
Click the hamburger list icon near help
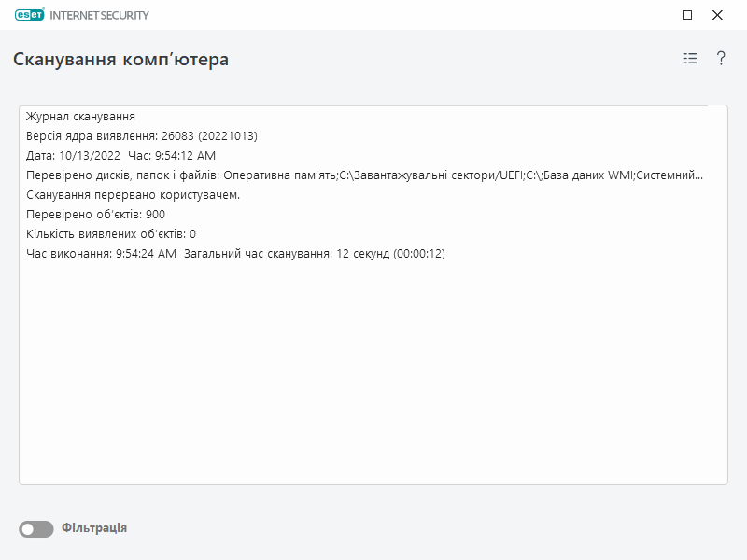tap(688, 58)
